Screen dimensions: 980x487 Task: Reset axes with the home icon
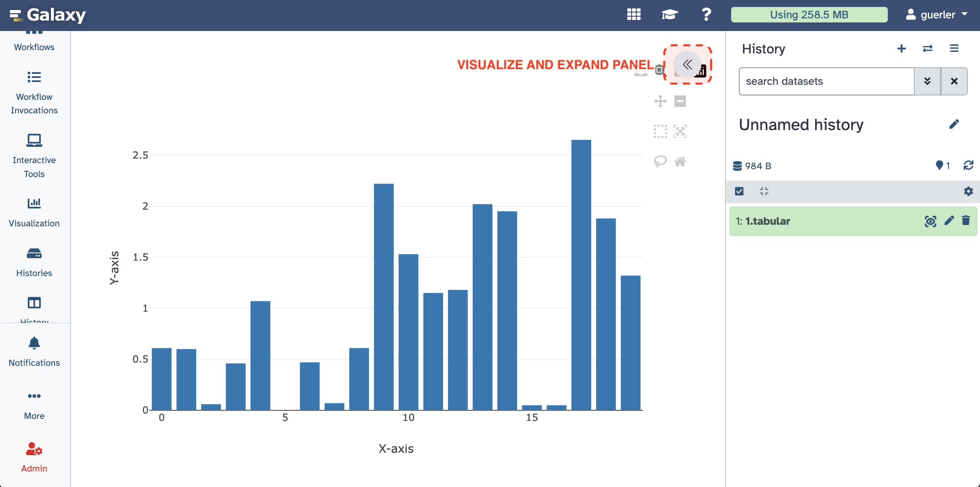680,162
